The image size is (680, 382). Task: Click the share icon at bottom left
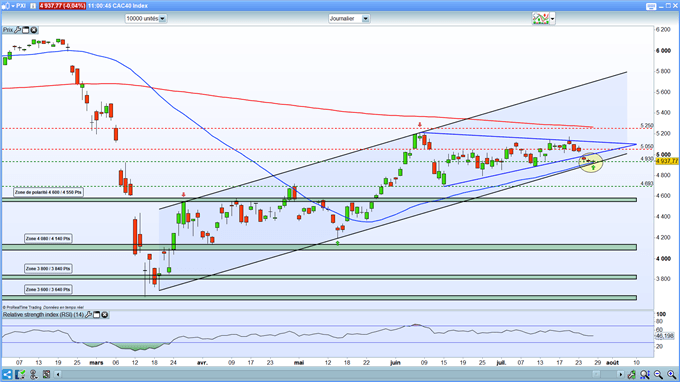point(7,374)
